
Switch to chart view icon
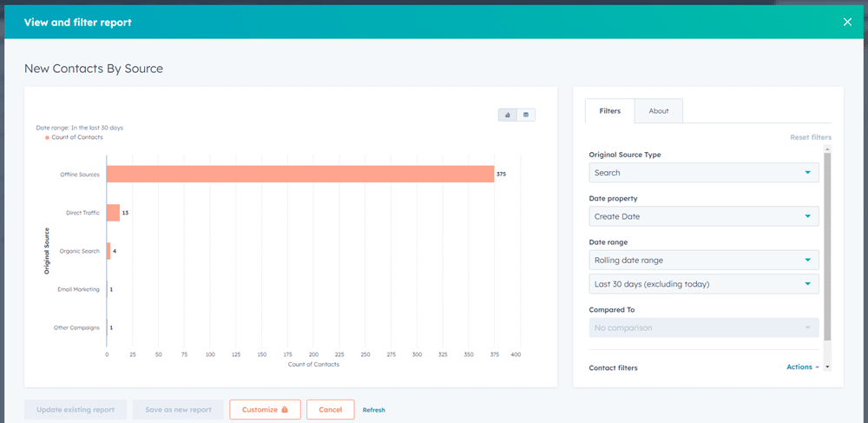(x=508, y=115)
